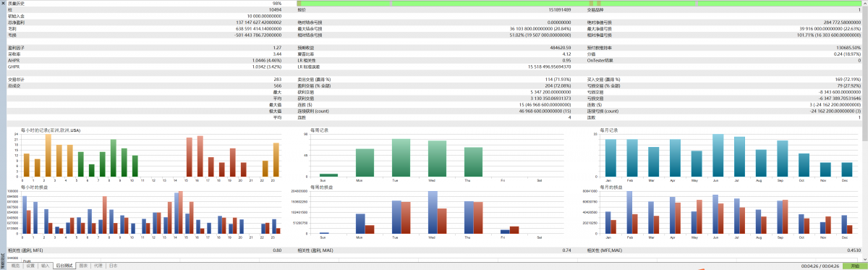Click gross profit value 638 591 414.14000000

point(259,28)
